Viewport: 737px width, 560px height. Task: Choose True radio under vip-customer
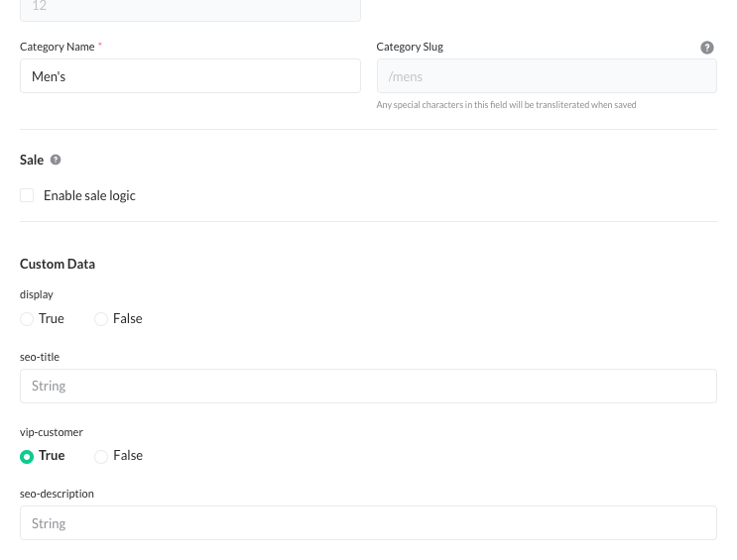pos(27,456)
